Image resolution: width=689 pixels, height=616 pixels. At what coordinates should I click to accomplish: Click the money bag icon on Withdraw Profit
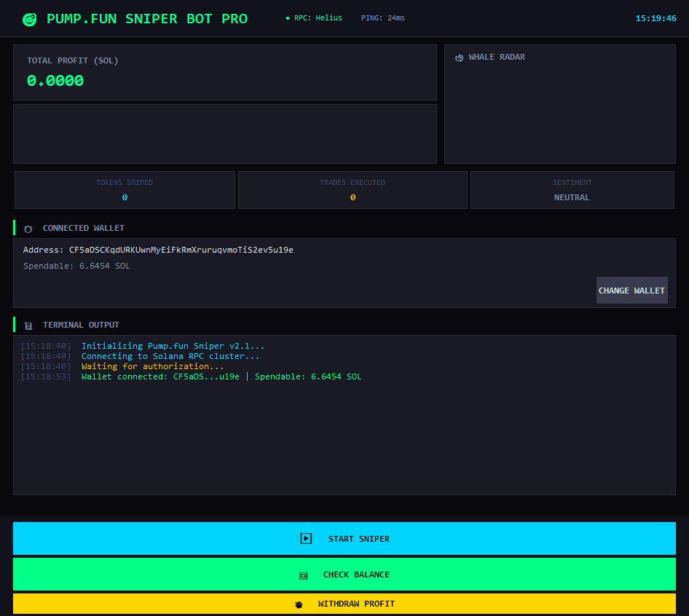point(299,604)
